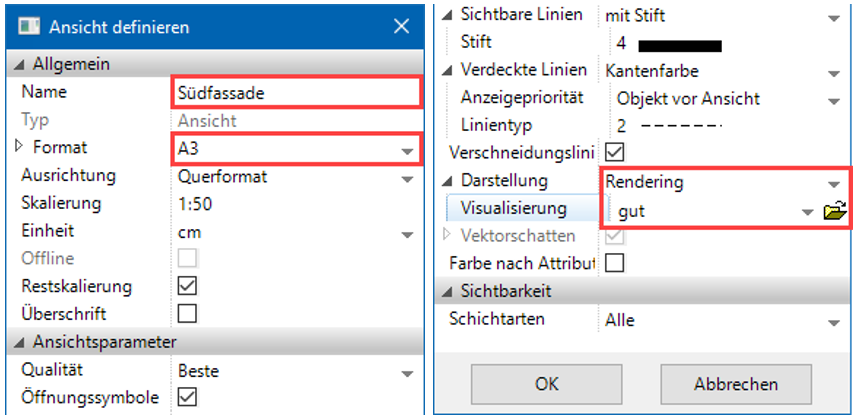
Task: Open the Einheit dropdown showing cm
Action: coord(406,234)
